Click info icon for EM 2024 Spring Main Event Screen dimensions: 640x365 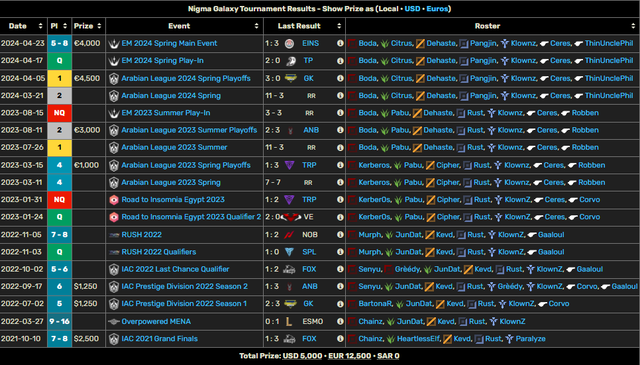coord(340,43)
